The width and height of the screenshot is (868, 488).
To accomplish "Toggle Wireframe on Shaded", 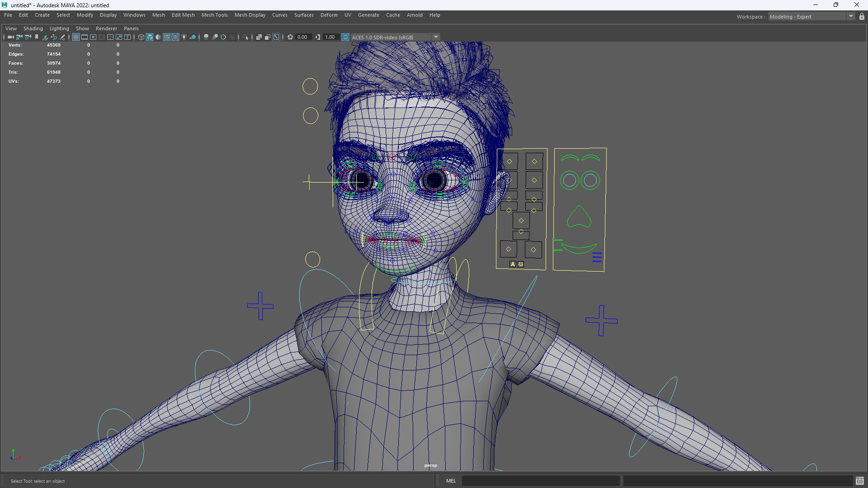I will coord(167,37).
